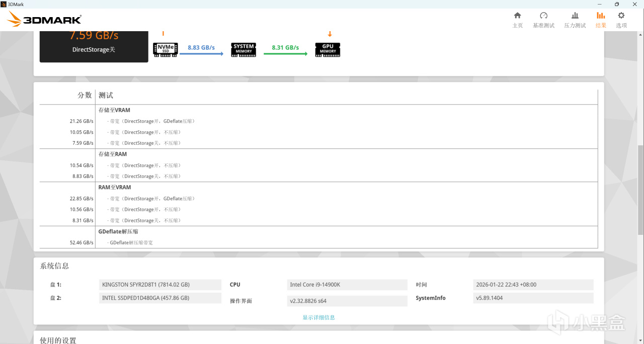Click the INTEL SSDPED1D480GA disk field
The image size is (644, 344).
tap(160, 298)
